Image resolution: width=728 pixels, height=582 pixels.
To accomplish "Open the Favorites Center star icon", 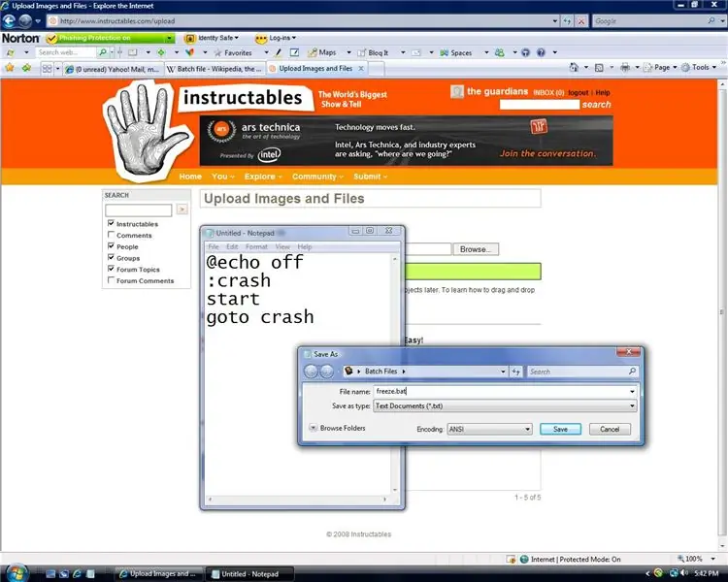I will click(10, 68).
